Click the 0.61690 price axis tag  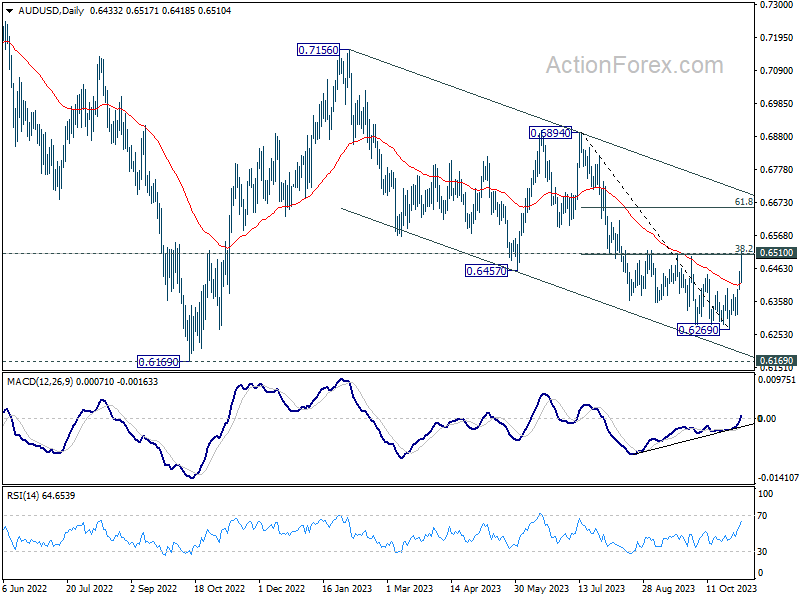pos(776,360)
